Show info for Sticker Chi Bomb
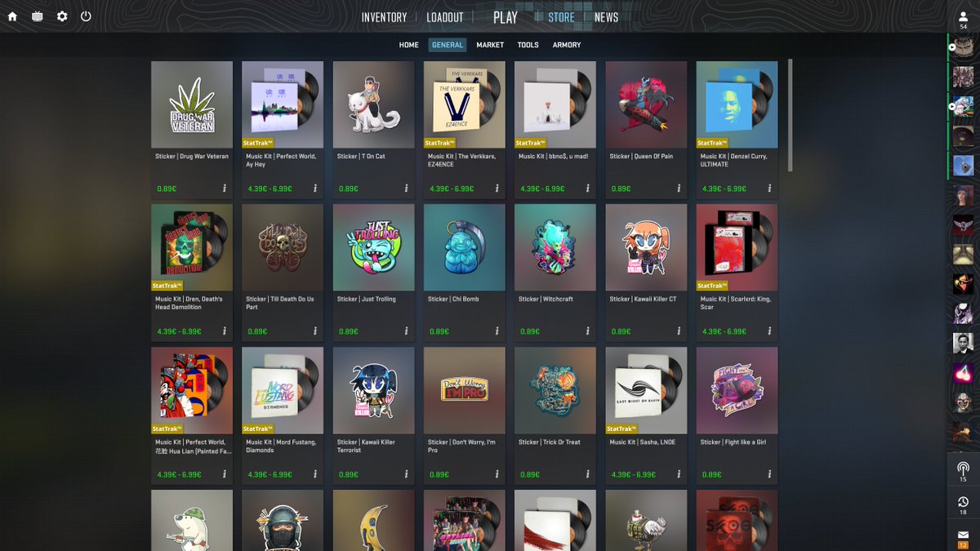Screen dimensions: 980x551 pos(497,331)
